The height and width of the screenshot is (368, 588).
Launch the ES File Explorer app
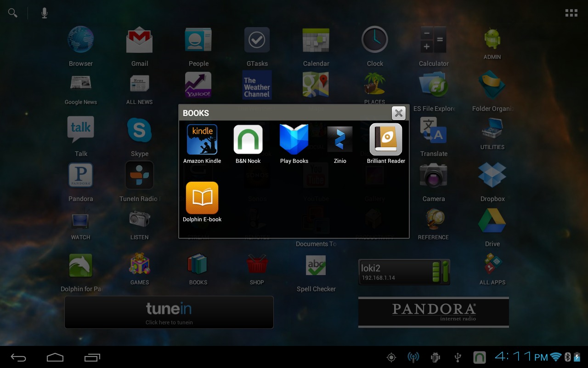tap(434, 92)
